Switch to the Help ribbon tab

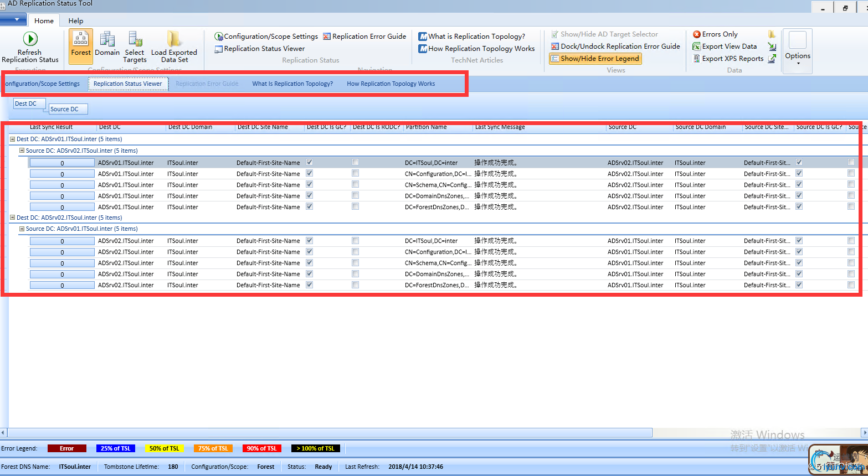[76, 21]
